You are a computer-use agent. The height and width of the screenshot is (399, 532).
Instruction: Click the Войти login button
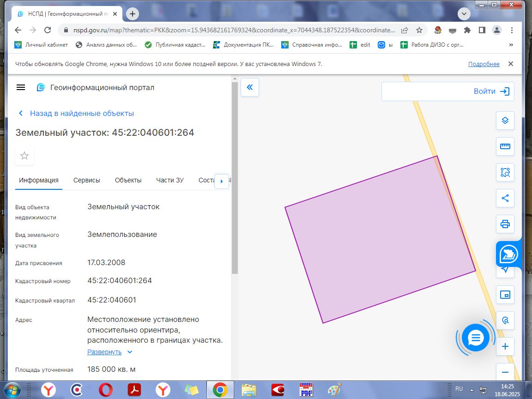click(492, 91)
